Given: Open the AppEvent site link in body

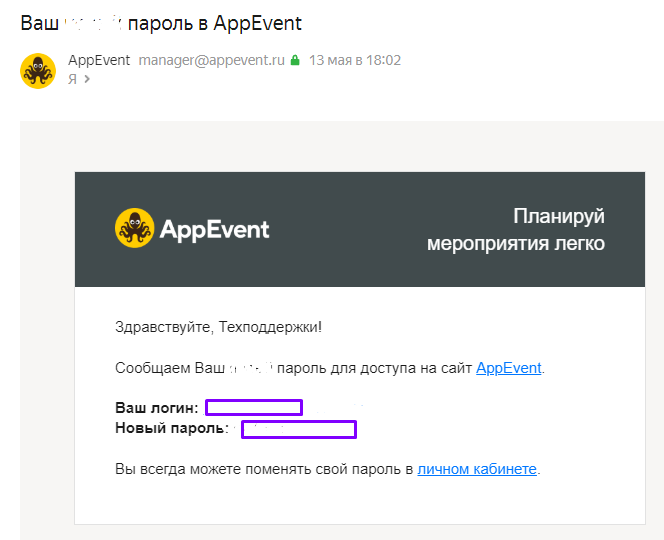Looking at the screenshot, I should click(509, 368).
